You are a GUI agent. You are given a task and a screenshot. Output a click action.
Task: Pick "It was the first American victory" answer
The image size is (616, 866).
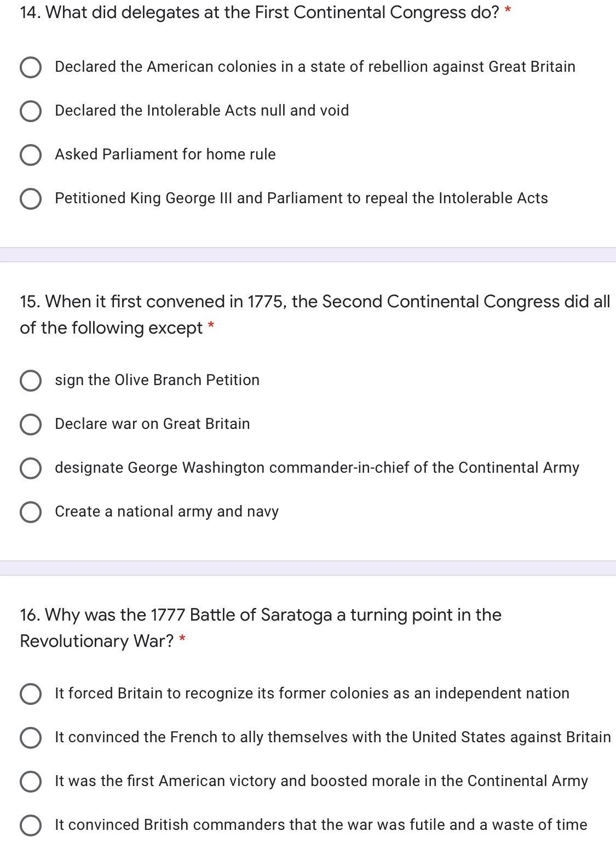pyautogui.click(x=30, y=781)
